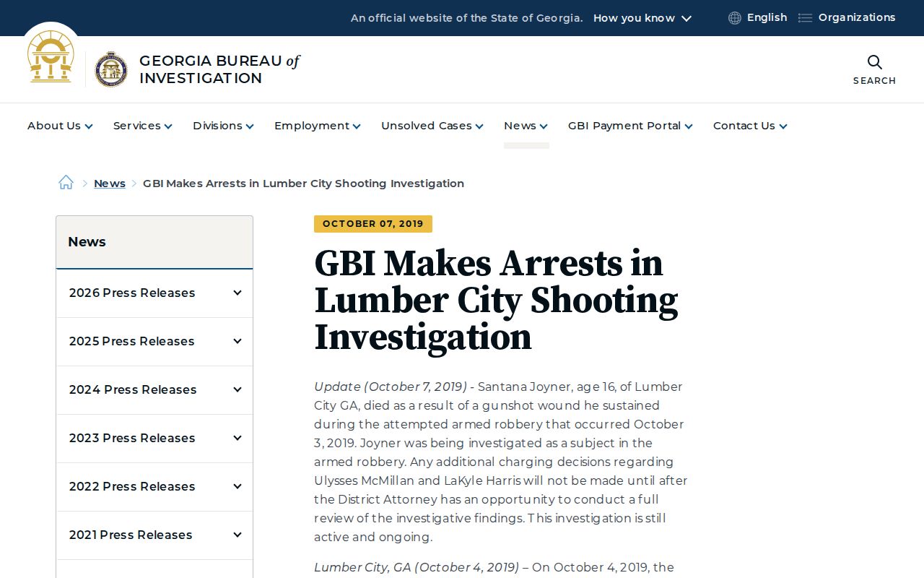Expand 2022 Press Releases chevron
Screen dimensions: 924x578
click(237, 486)
